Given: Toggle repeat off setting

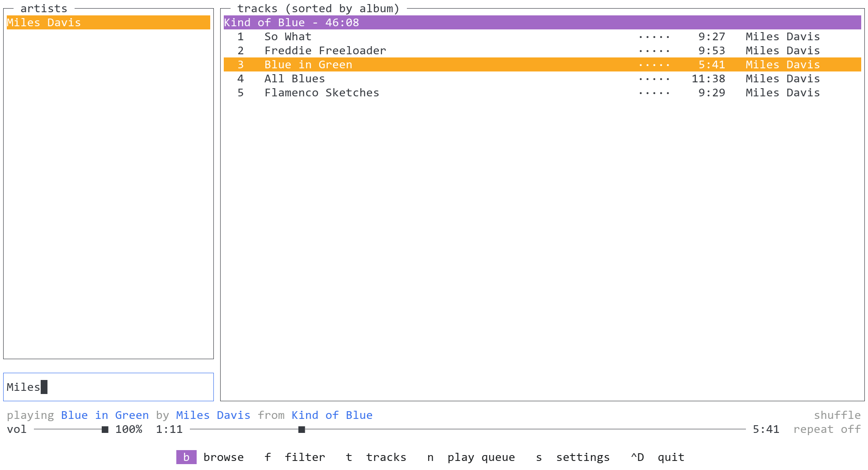Looking at the screenshot, I should pos(827,429).
